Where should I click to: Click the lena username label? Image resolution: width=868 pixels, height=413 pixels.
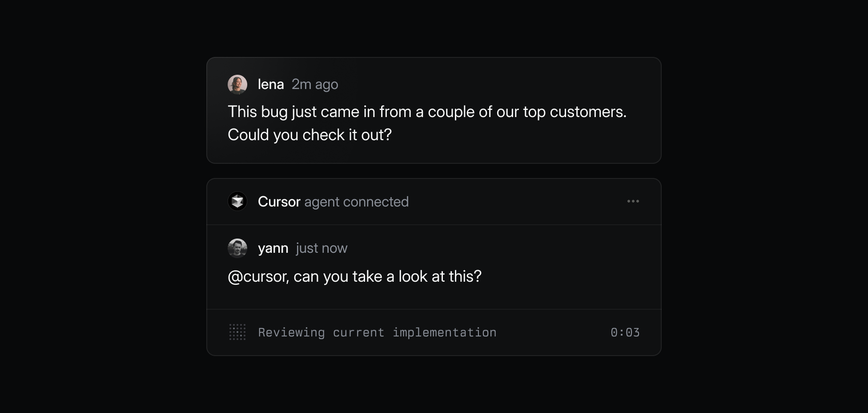[x=271, y=84]
